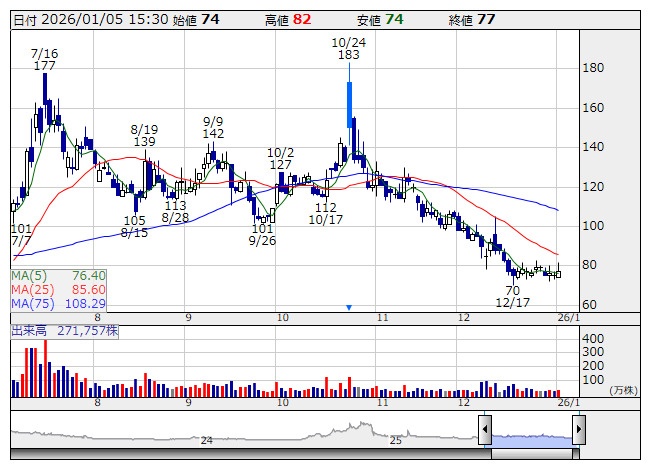Click the MA(5) 76.40 legend entry
653x470 pixels.
point(58,276)
